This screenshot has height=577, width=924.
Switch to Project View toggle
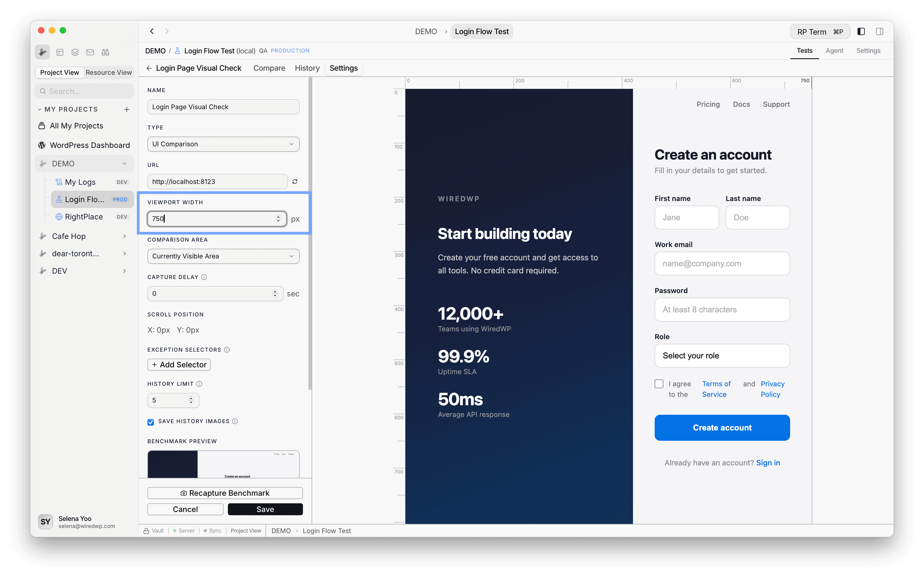(x=60, y=73)
